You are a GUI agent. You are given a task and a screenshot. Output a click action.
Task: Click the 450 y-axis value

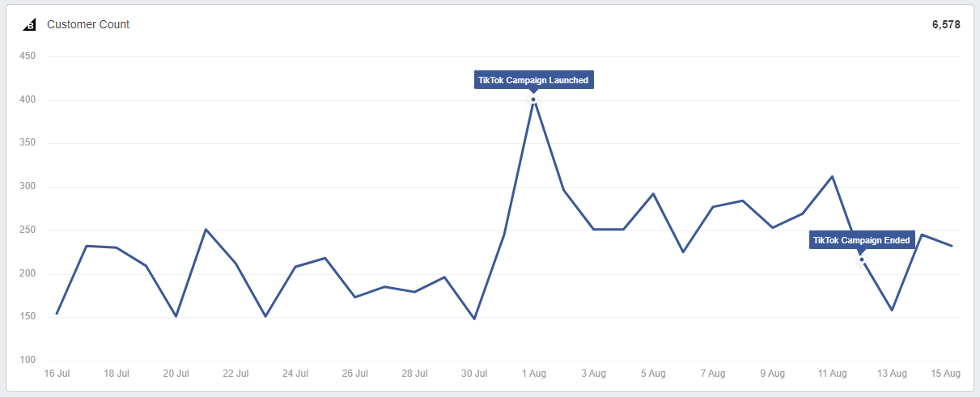click(28, 56)
